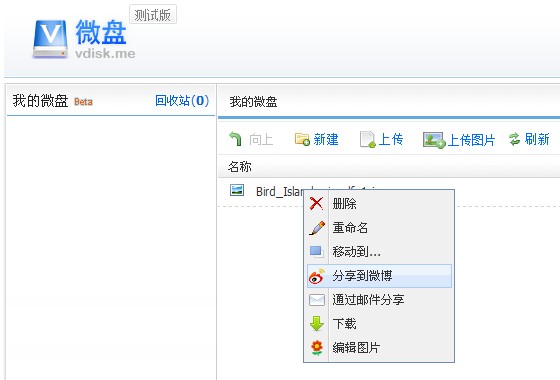Image resolution: width=560 pixels, height=380 pixels.
Task: Click the vdisk V drive logo icon
Action: pyautogui.click(x=50, y=39)
